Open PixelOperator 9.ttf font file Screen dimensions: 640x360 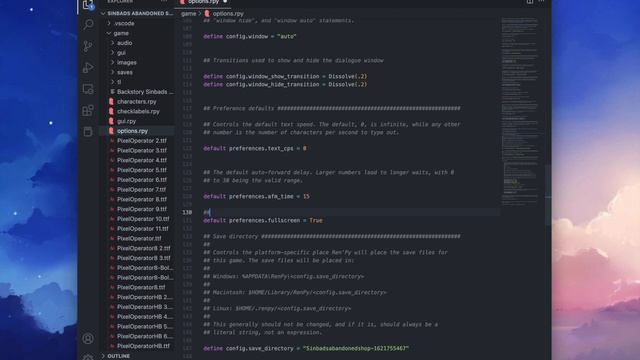[138, 209]
